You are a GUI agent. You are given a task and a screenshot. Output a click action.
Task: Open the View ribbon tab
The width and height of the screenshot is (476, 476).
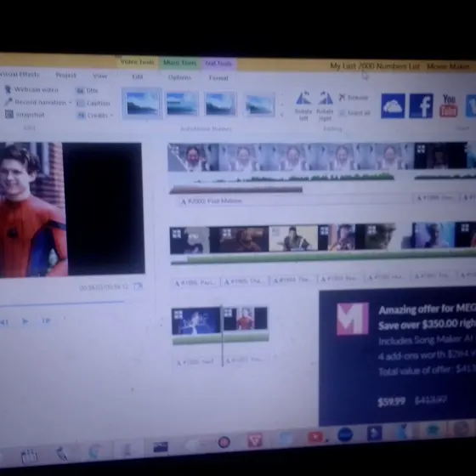pos(100,76)
